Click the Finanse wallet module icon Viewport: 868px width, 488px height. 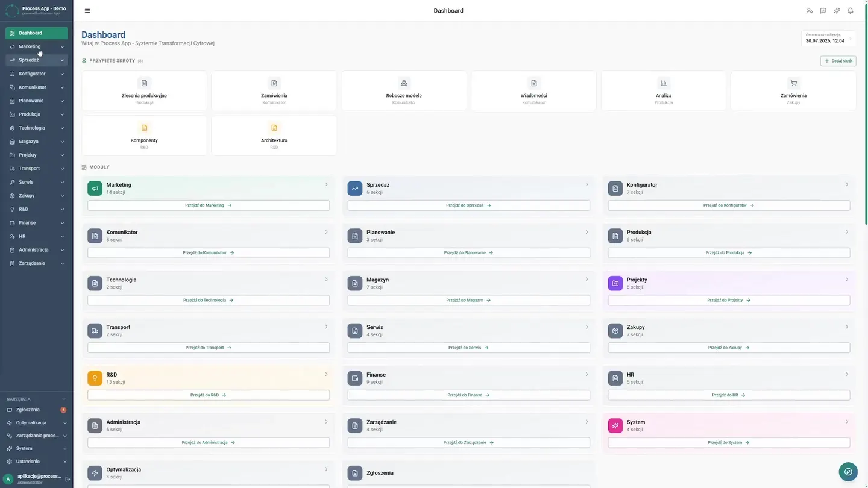pyautogui.click(x=355, y=378)
